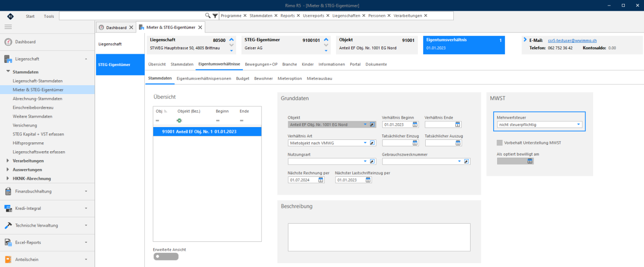Open calendar for Verhältnis Ende date
Viewport: 644px width, 267px height.
point(458,125)
